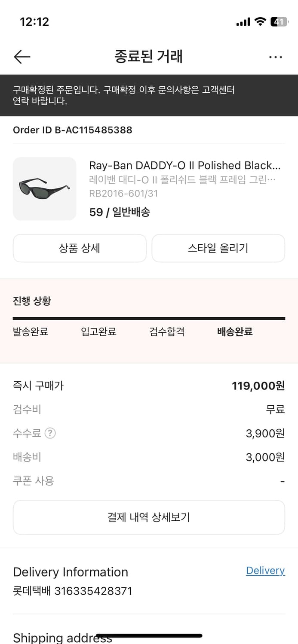Open the Wi-Fi status icon
Image resolution: width=298 pixels, height=644 pixels.
(x=260, y=21)
